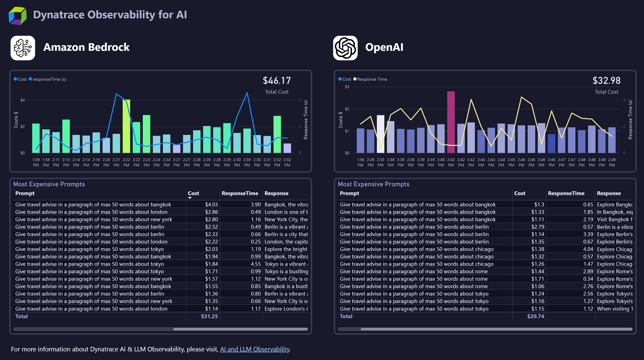This screenshot has height=360, width=644.
Task: Sort Bedrock table by ResponseTime column
Action: [x=240, y=193]
